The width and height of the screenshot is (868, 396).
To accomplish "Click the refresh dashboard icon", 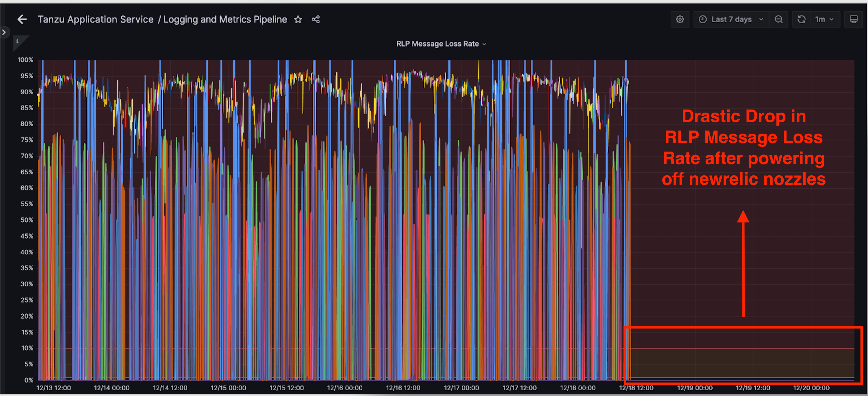I will tap(801, 19).
